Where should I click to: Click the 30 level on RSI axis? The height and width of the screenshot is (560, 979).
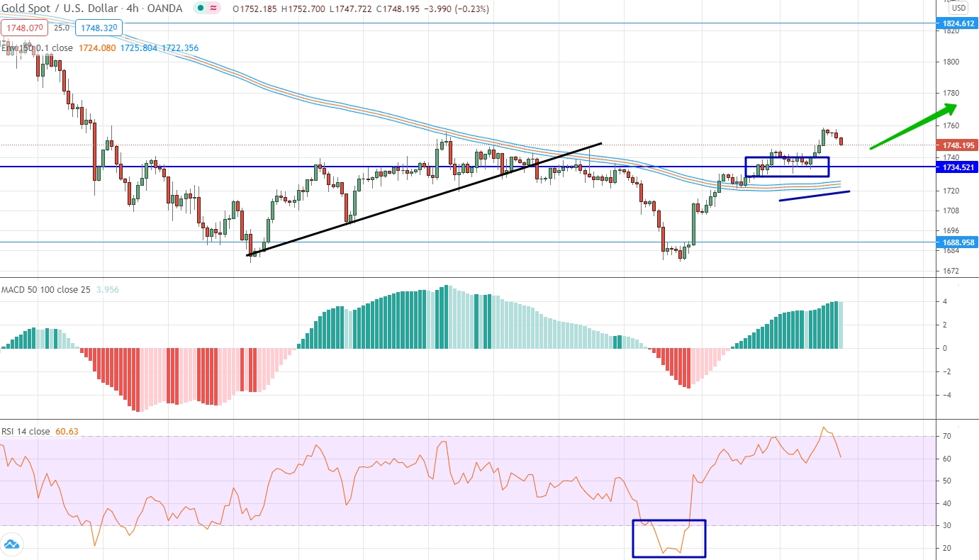click(x=946, y=526)
